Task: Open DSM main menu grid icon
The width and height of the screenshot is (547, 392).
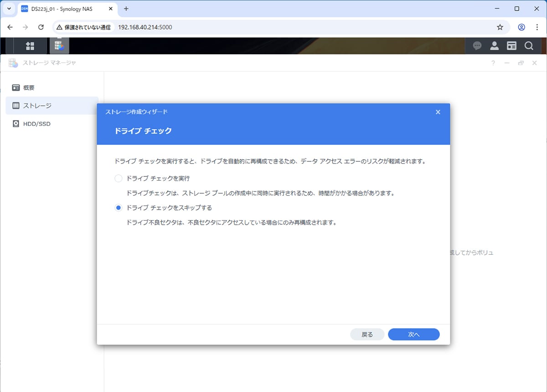Action: tap(30, 46)
